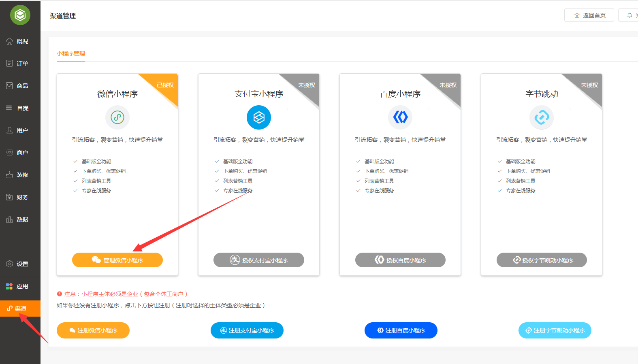Click the 授权字节跳动小程序 button
638x364 pixels.
[542, 260]
